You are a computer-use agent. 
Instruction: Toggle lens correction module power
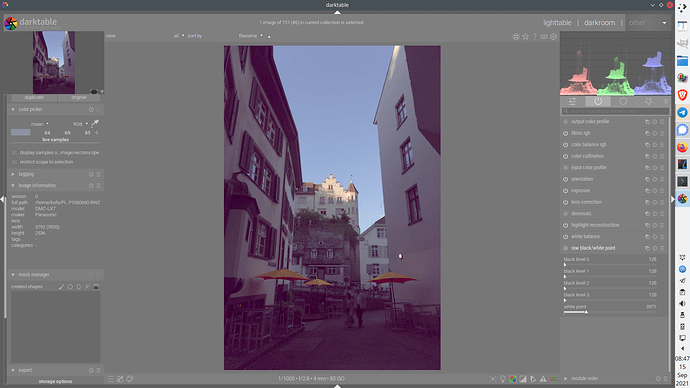pyautogui.click(x=565, y=202)
